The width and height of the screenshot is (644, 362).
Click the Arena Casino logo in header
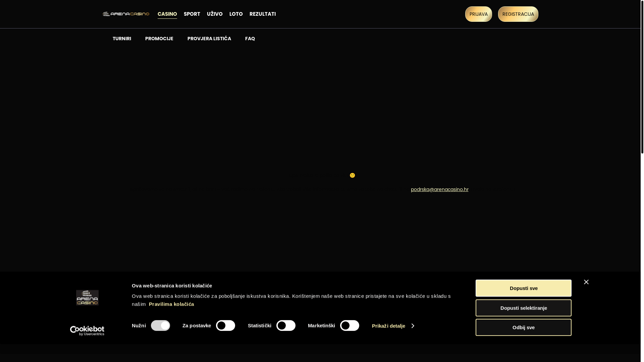click(126, 14)
